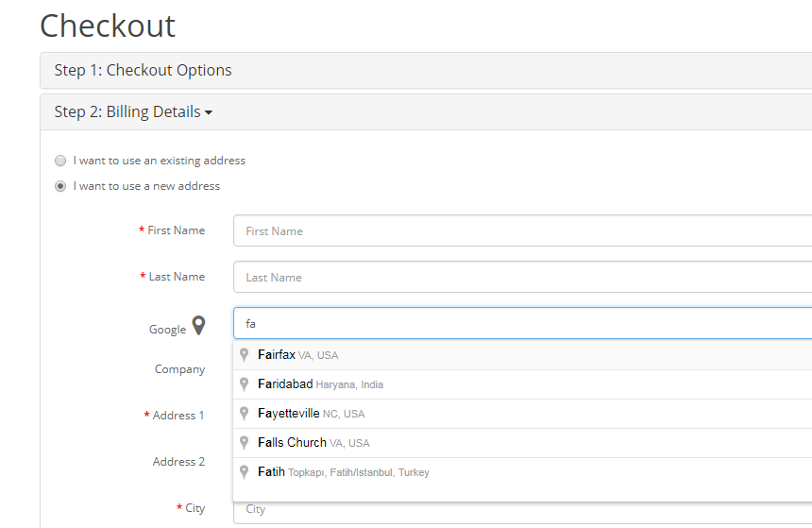Click the Google map pin icon
Image resolution: width=812 pixels, height=528 pixels.
pos(199,326)
